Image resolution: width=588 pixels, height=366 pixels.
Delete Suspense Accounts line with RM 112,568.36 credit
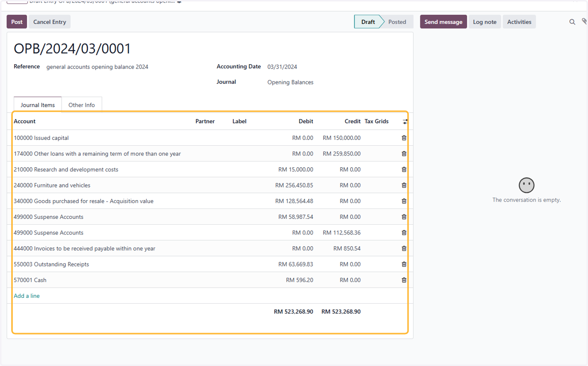tap(404, 233)
